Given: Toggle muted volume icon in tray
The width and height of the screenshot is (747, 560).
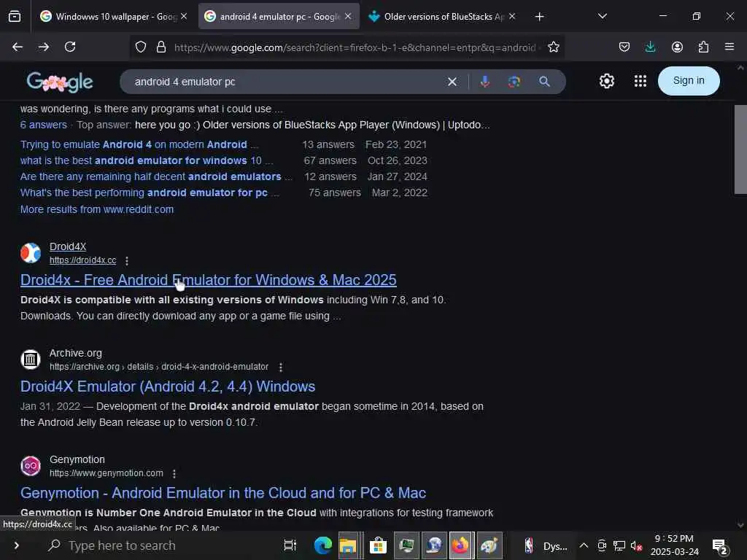Looking at the screenshot, I should pos(636,546).
